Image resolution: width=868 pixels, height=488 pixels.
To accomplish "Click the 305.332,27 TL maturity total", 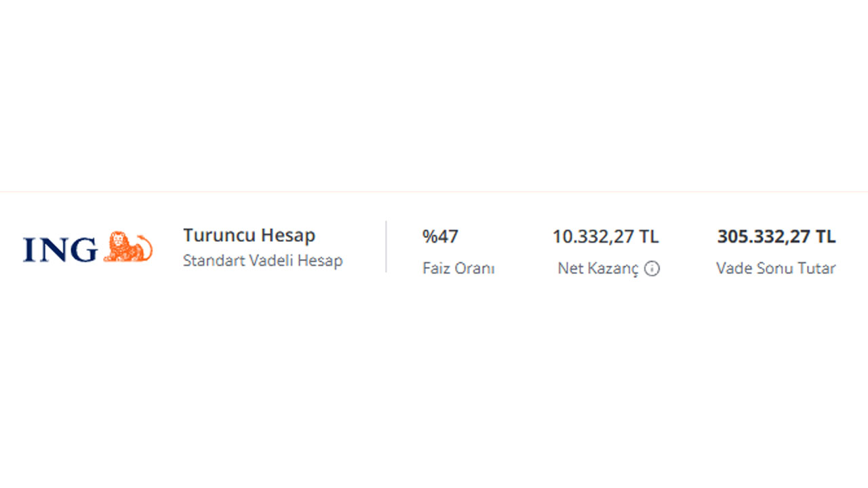I will click(776, 237).
